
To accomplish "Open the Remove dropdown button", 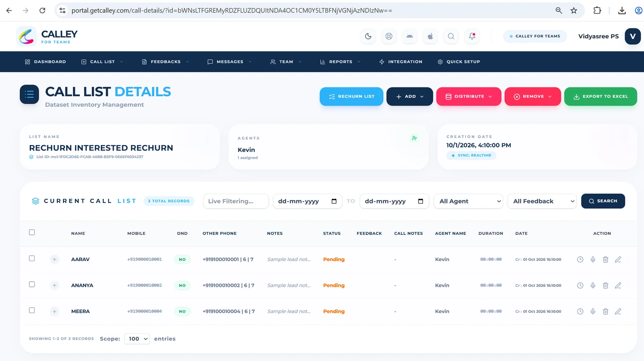I will tap(533, 97).
